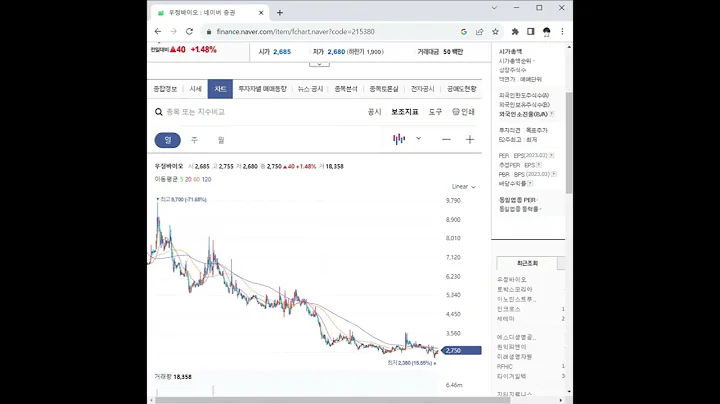
Task: Toggle the Chrome side panel icon
Action: coord(530,31)
